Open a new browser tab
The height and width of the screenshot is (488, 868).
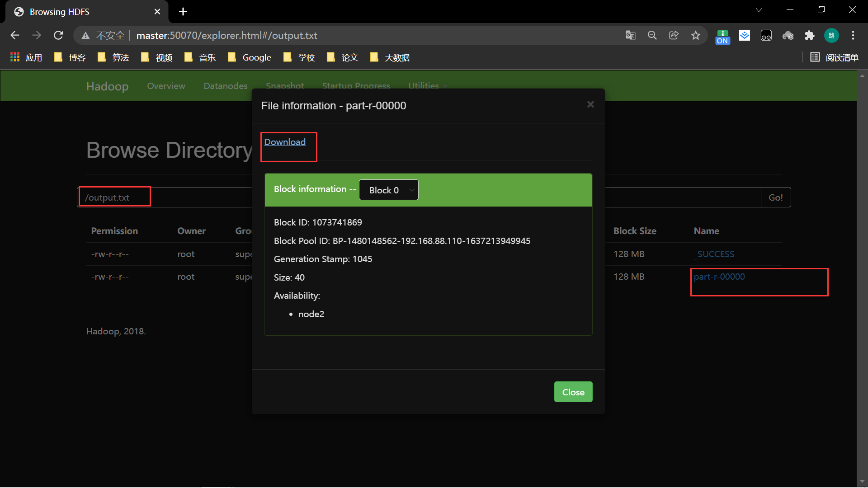click(x=183, y=12)
